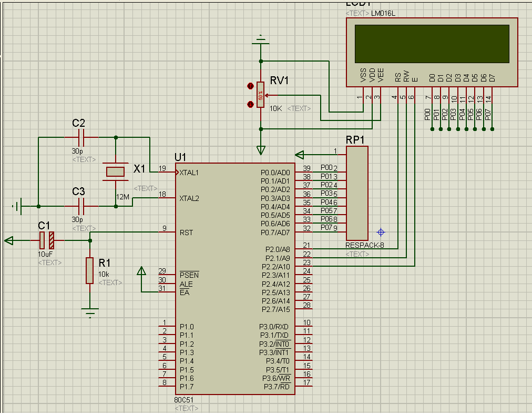532x414 pixels.
Task: Select capacitor C3 symbol
Action: (x=81, y=206)
